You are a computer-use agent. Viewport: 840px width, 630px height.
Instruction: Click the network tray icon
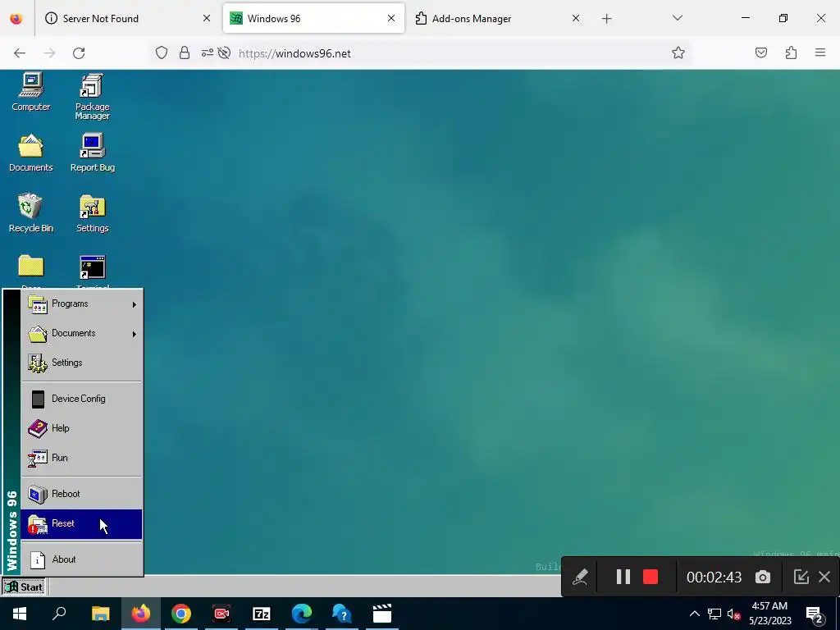714,614
